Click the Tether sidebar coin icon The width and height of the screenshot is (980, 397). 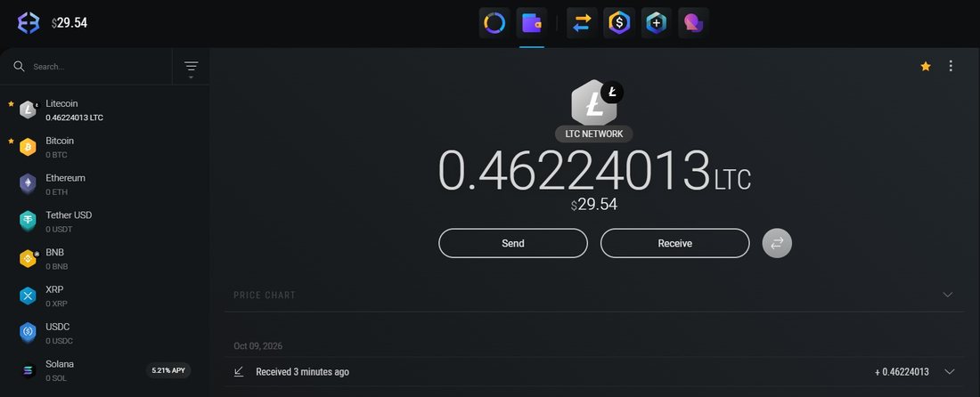tap(28, 222)
